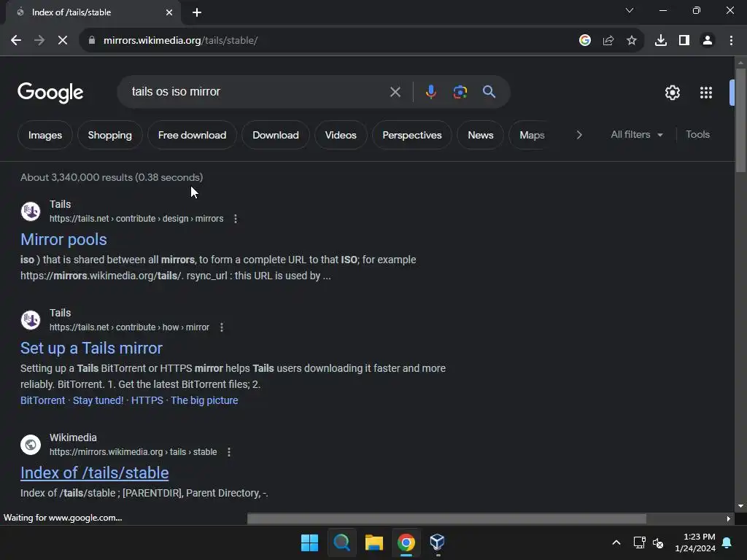Open the Stay tuned! sitelink
The image size is (747, 560).
click(98, 400)
